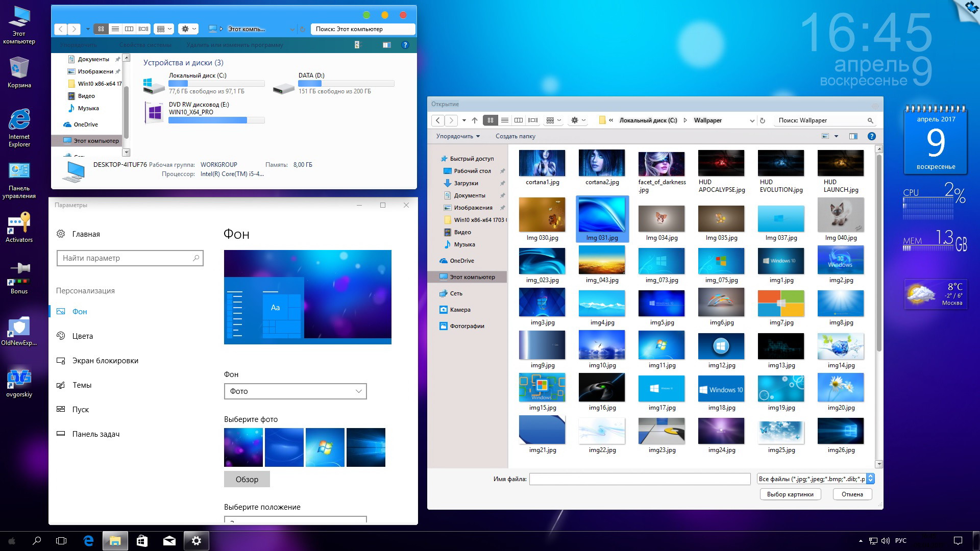Click Выбор картинки button
This screenshot has width=980, height=551.
tap(790, 494)
